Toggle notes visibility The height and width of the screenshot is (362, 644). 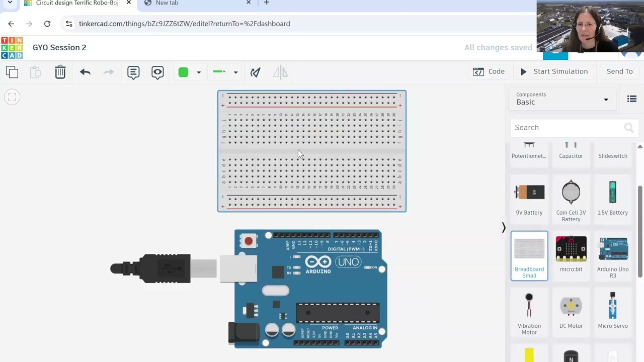coord(157,72)
